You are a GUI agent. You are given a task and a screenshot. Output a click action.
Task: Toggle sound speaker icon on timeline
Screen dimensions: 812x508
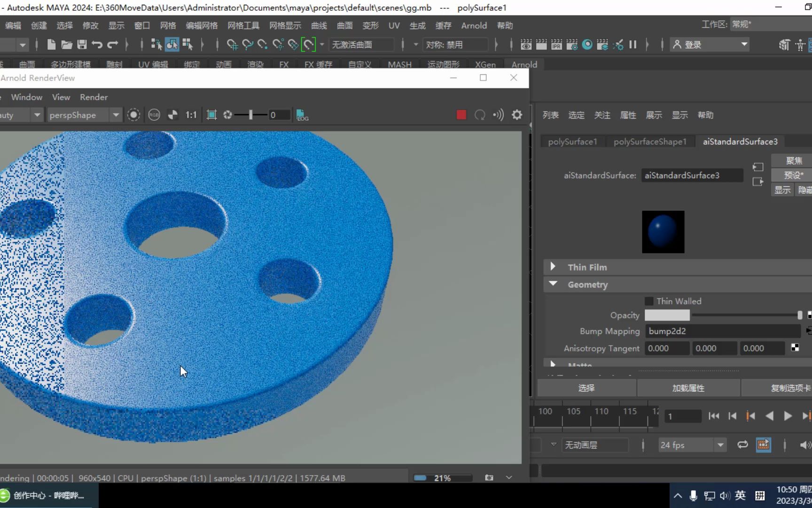click(x=804, y=444)
